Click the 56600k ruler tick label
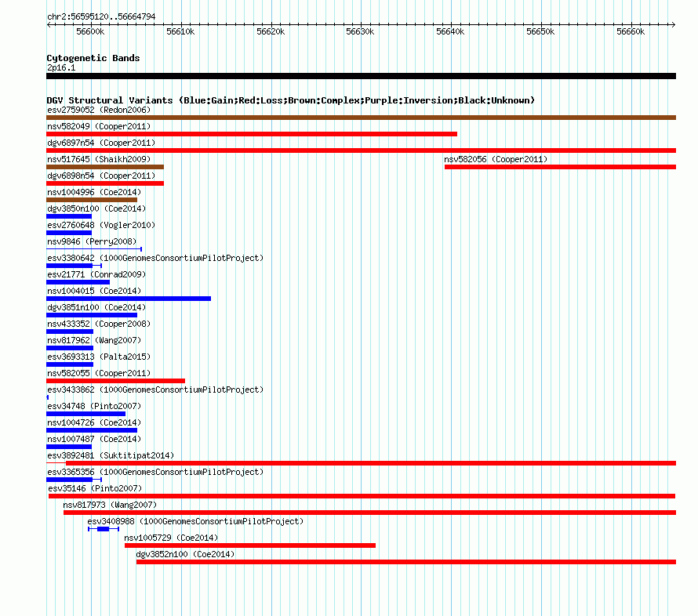The width and height of the screenshot is (698, 616). tap(90, 31)
